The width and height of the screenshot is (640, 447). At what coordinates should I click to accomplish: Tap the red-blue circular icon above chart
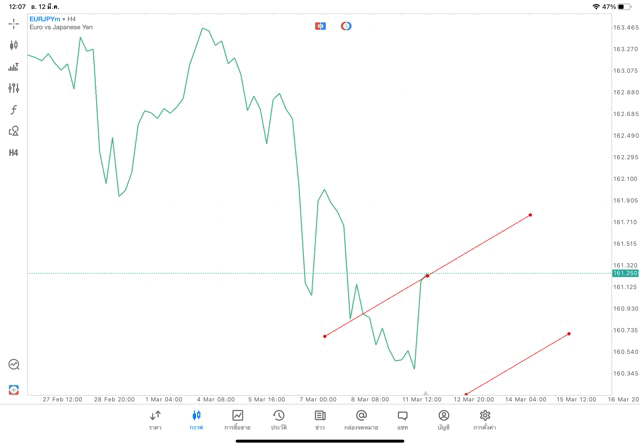click(x=346, y=26)
